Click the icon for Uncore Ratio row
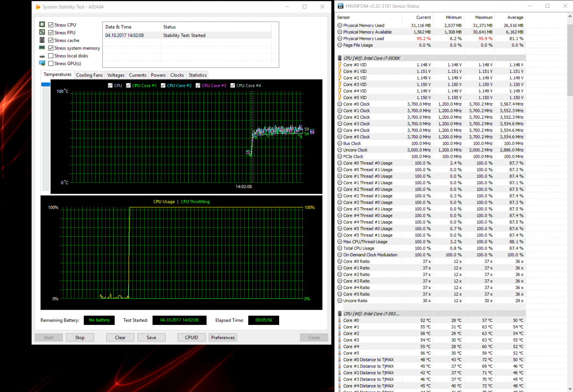 tap(340, 301)
